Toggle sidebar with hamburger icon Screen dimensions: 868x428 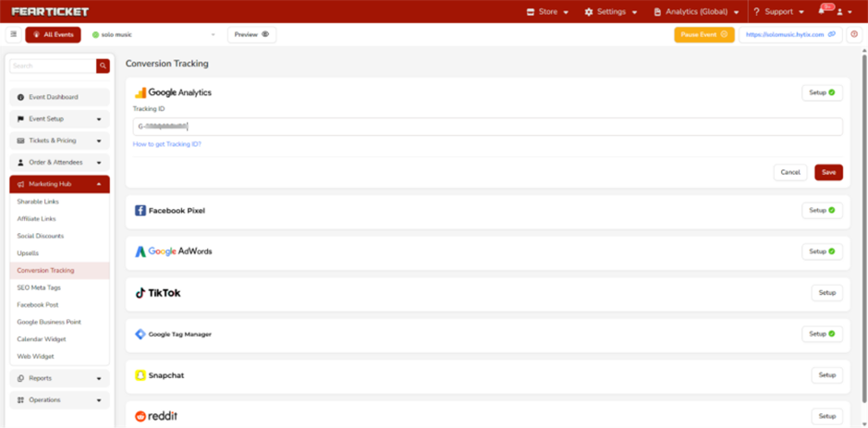coord(14,34)
